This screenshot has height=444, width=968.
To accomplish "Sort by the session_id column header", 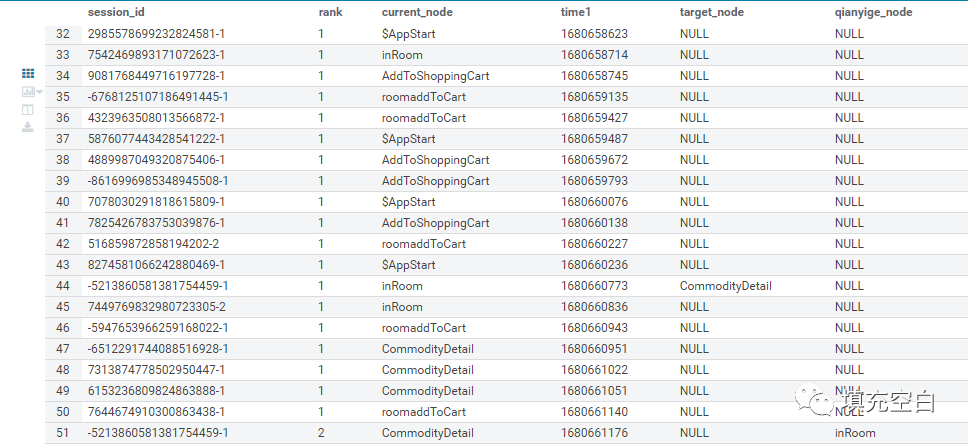I will [117, 12].
